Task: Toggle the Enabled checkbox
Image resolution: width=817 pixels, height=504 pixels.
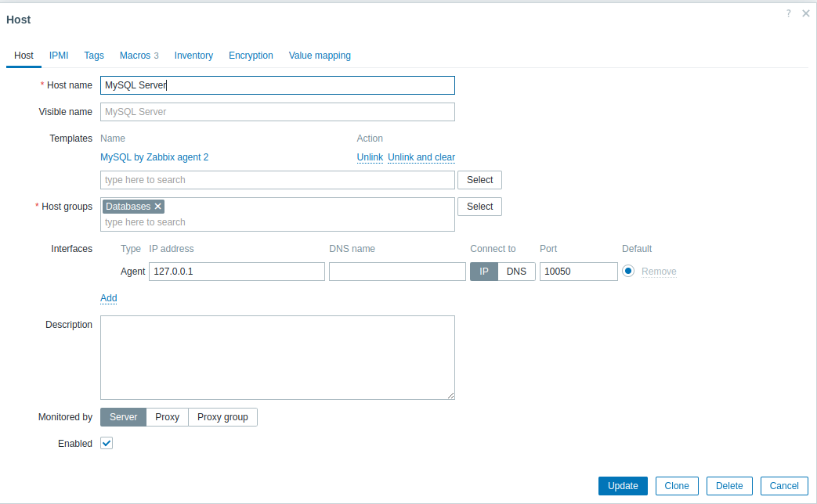Action: (x=107, y=444)
